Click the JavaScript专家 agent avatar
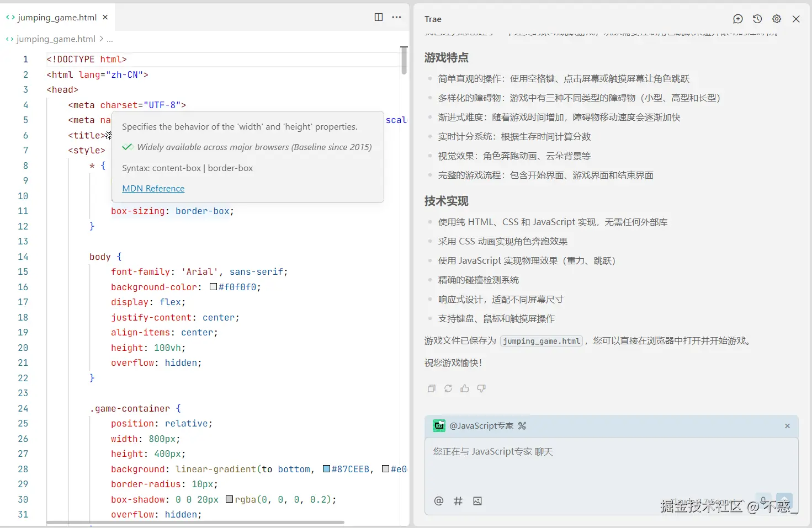This screenshot has width=812, height=528. (x=439, y=425)
